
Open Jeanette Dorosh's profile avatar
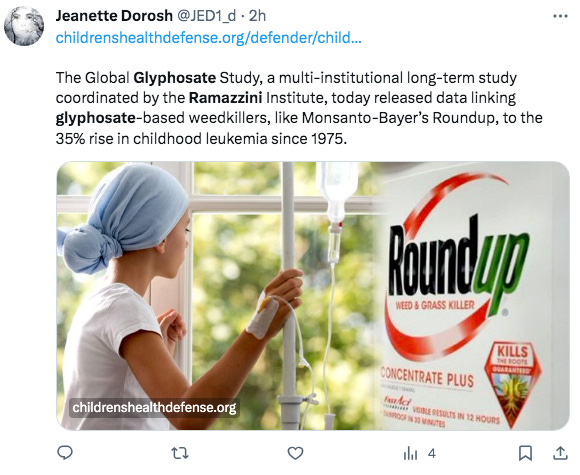click(x=24, y=26)
